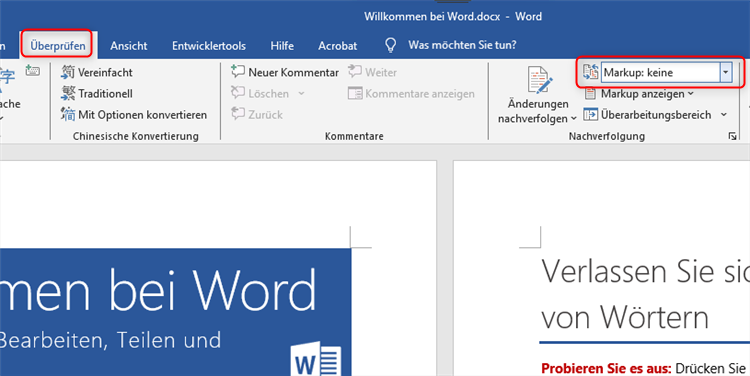The height and width of the screenshot is (376, 750).
Task: Click the Chinesische Konvertierung group label
Action: 135,136
